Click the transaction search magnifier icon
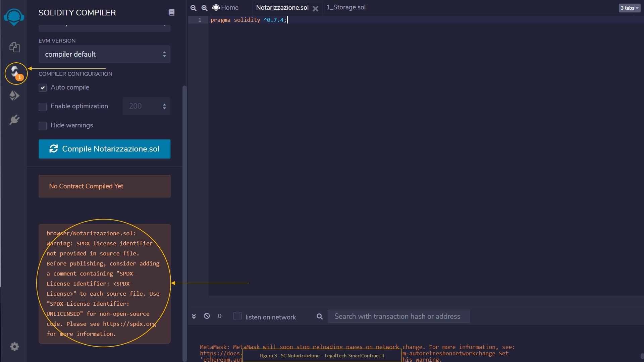 point(320,316)
